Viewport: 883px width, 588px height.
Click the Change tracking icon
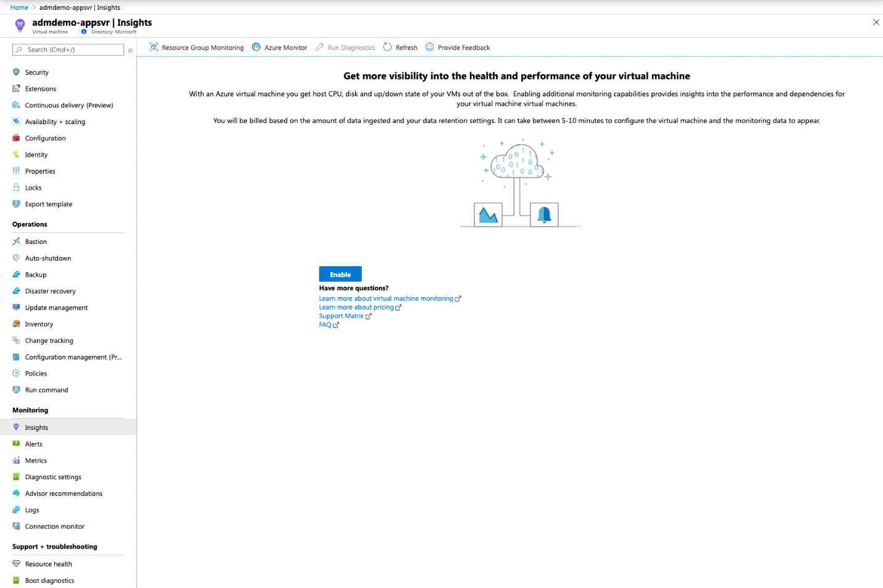tap(16, 340)
